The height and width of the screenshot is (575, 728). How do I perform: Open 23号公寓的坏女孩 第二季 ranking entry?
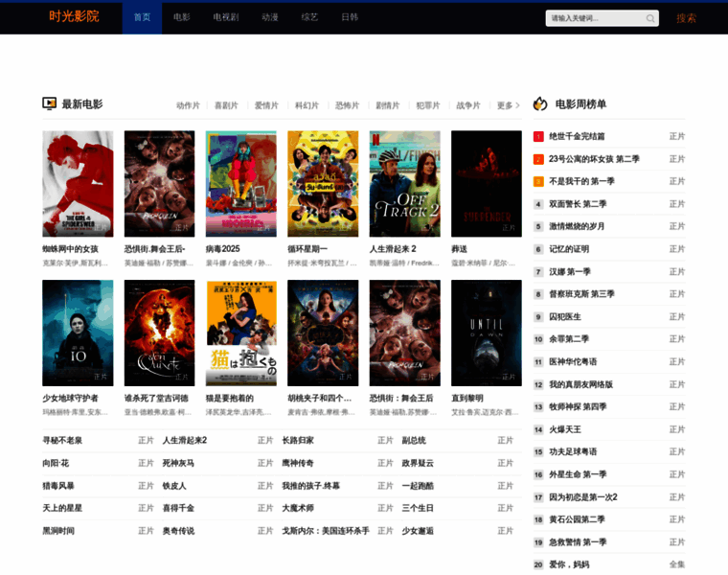point(594,159)
